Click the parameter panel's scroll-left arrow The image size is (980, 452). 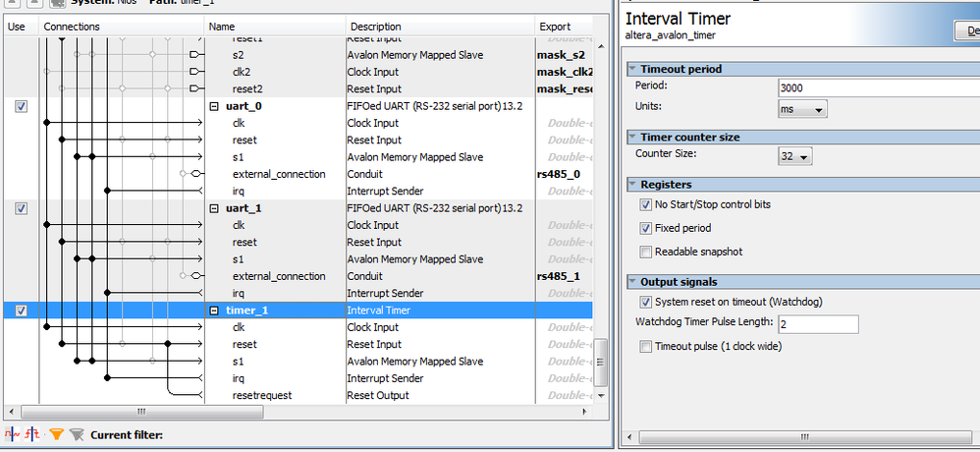tap(629, 436)
